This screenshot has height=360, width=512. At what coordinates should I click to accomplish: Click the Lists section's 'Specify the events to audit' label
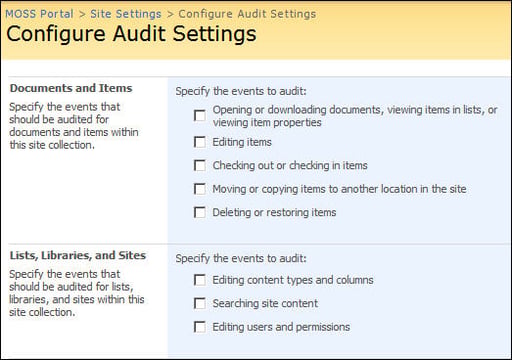pyautogui.click(x=241, y=258)
